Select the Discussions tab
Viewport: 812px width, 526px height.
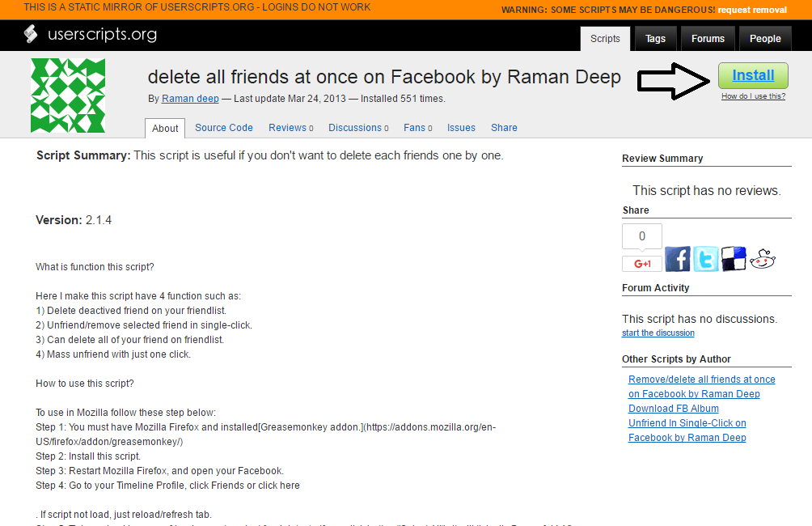pos(357,128)
